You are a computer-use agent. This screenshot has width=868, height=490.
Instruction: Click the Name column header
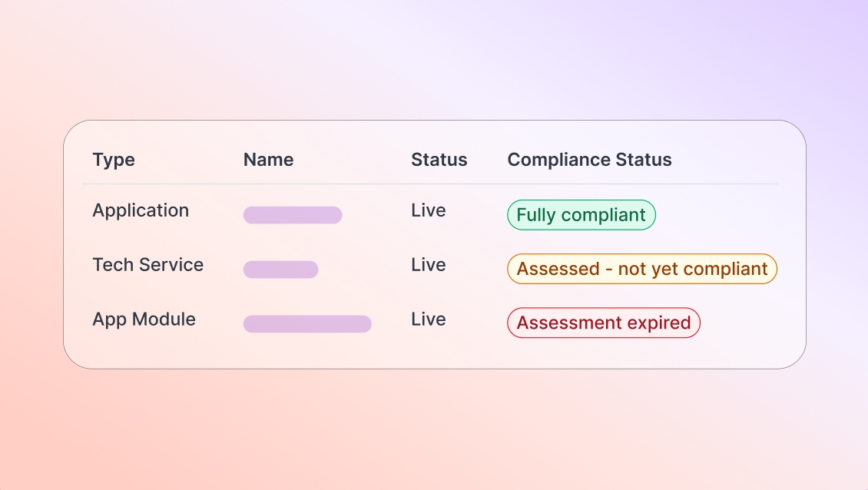[269, 160]
